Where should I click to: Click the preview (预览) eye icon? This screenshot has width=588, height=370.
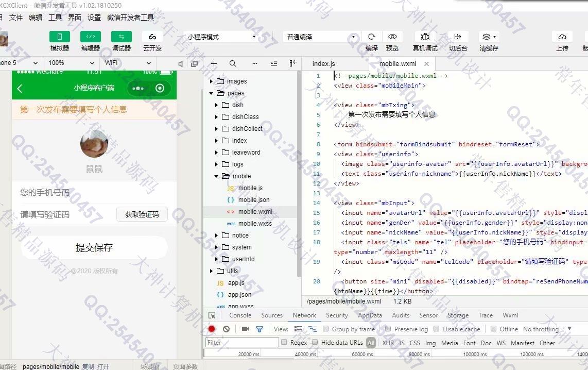(392, 37)
